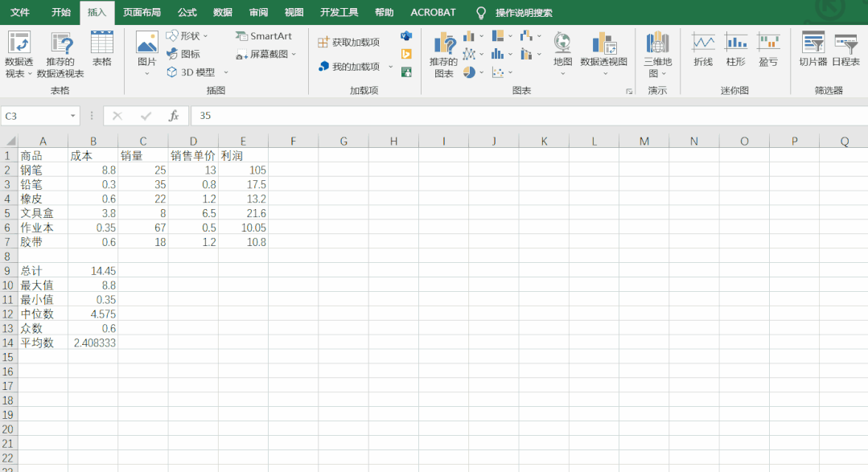Click 获取加载项 get add-ins
The height and width of the screenshot is (472, 868).
[x=348, y=42]
